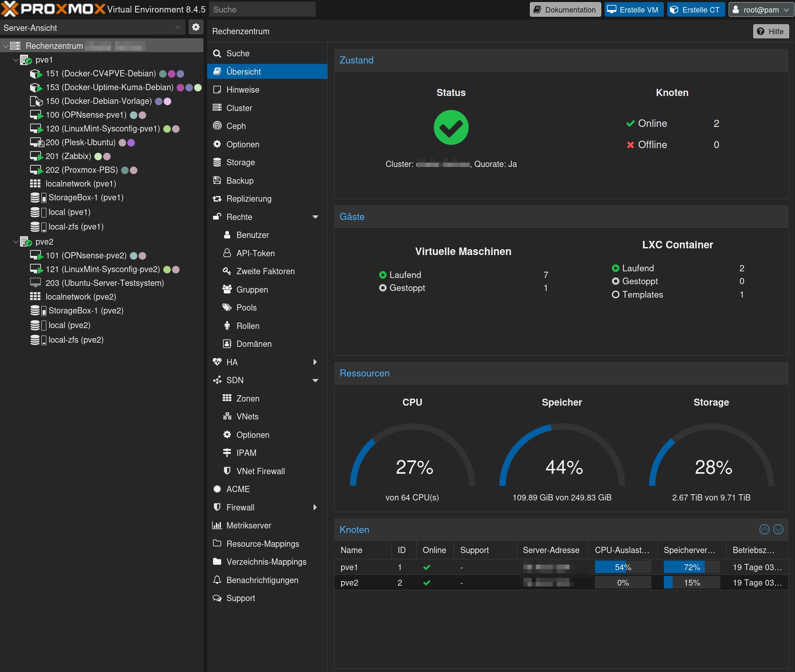Click Backup floppy icon
795x672 pixels.
[217, 181]
